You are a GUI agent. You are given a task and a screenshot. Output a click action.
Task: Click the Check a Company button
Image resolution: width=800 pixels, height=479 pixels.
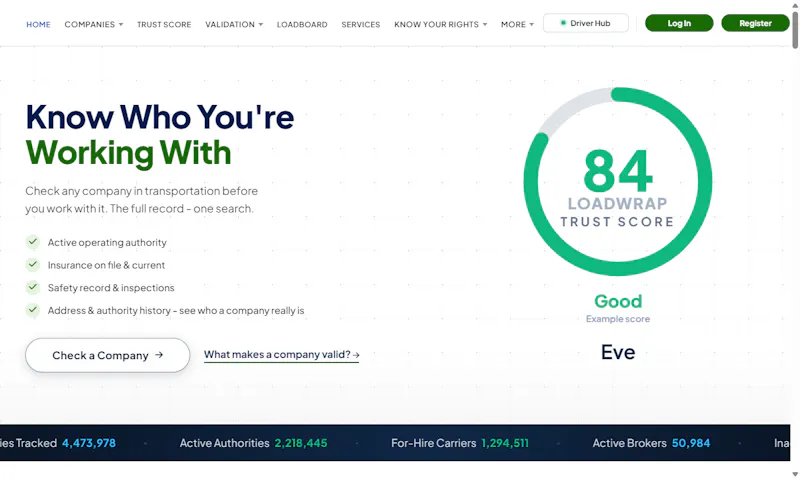(108, 355)
